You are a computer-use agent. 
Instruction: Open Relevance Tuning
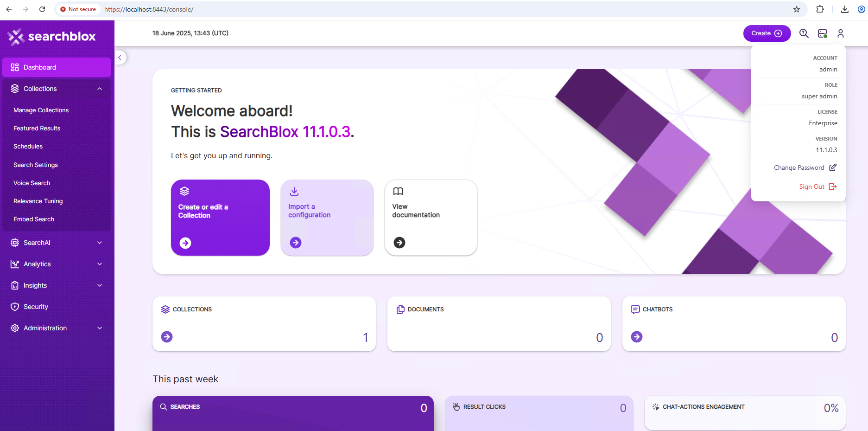(38, 201)
